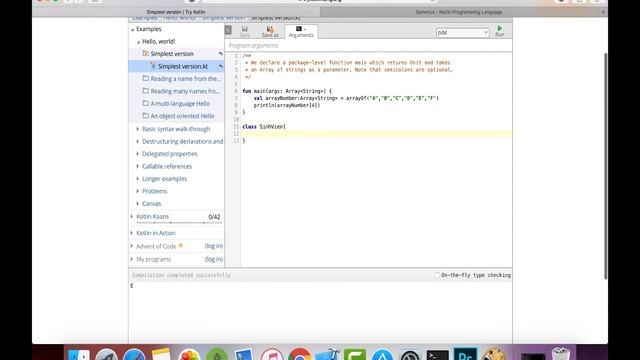Open Notes from the Dock
The width and height of the screenshot is (640, 360).
(161, 354)
